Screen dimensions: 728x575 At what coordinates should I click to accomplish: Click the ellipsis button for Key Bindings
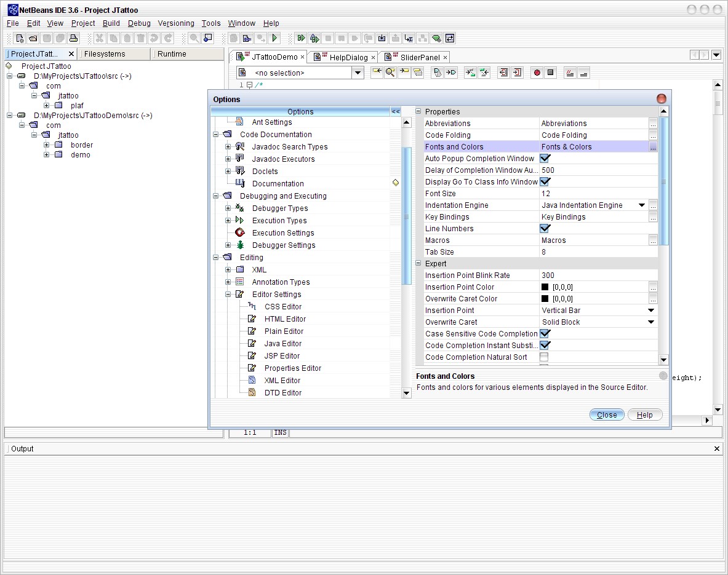(x=653, y=216)
